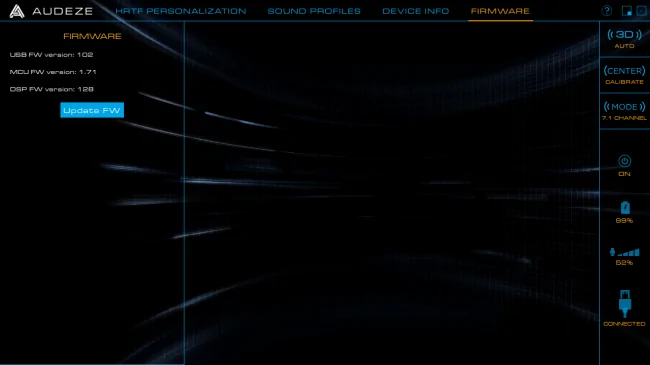
Task: Switch to the Sound Profiles tab
Action: [x=314, y=11]
